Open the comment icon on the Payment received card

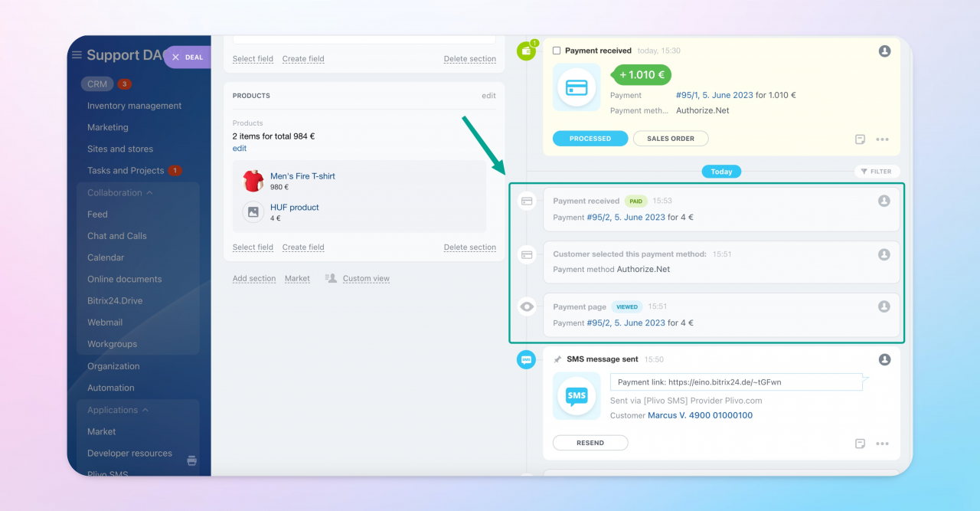point(859,139)
